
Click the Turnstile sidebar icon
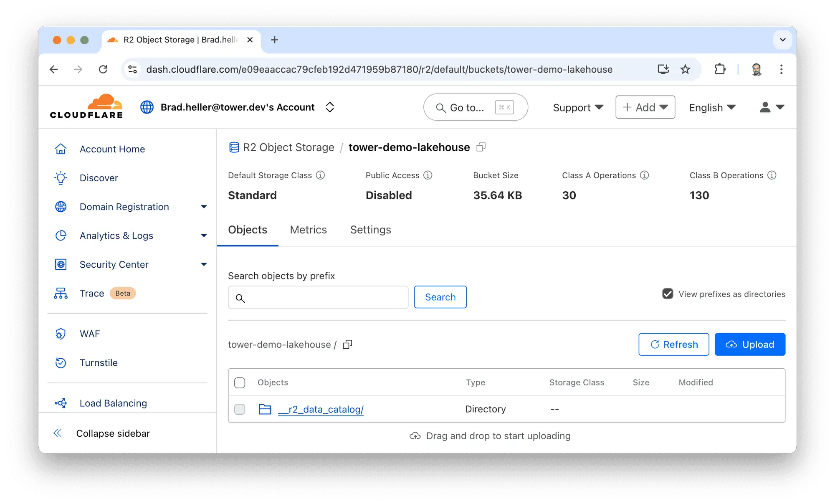click(x=61, y=363)
